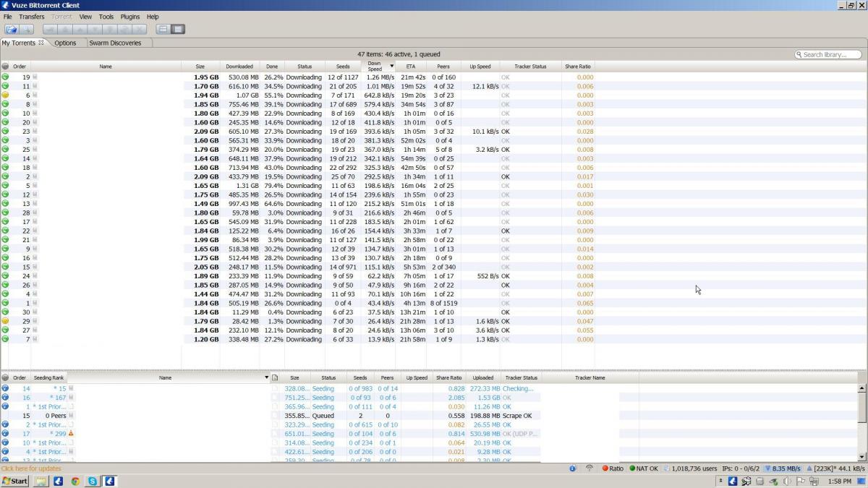The image size is (868, 488).
Task: Click the Down Speed column sort arrow
Action: [392, 67]
